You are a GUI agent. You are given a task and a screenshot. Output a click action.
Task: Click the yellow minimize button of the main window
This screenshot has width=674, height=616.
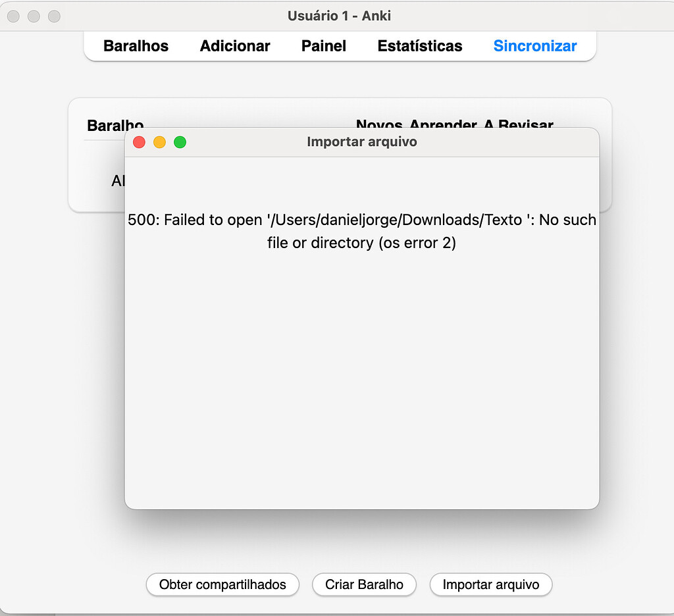point(34,16)
